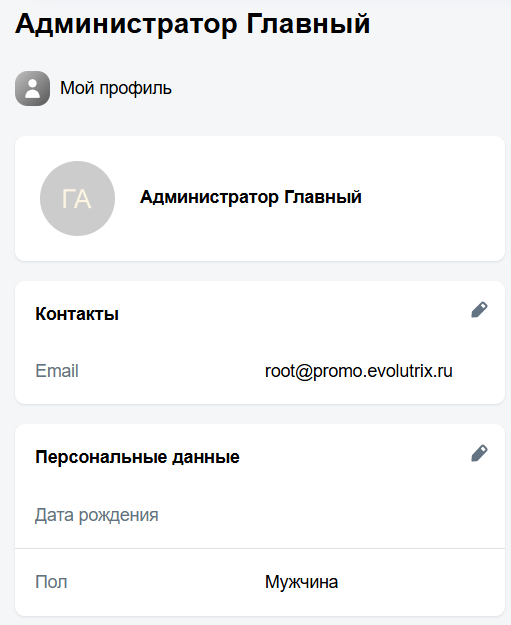This screenshot has width=511, height=625.
Task: Click empty header space right of Мой профиль
Action: tap(339, 88)
